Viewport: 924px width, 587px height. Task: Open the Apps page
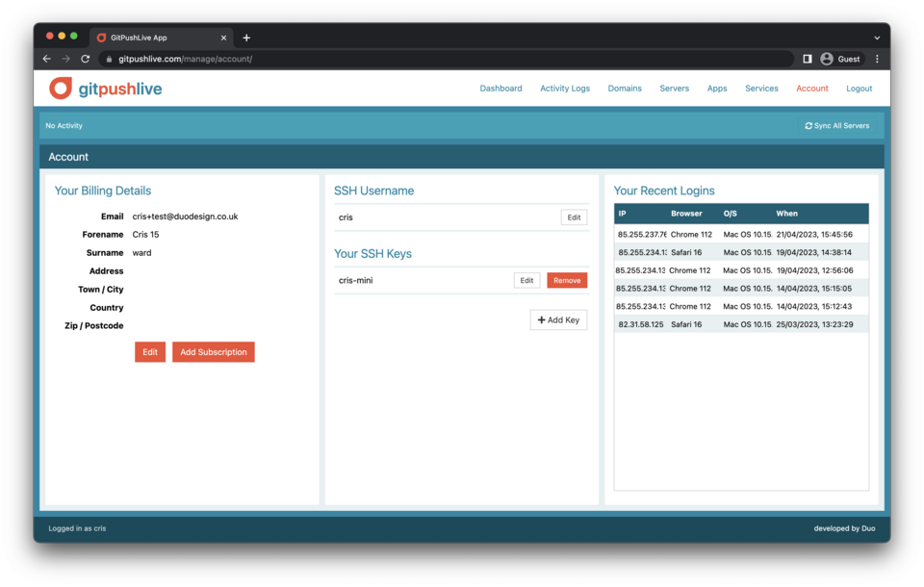(x=717, y=89)
